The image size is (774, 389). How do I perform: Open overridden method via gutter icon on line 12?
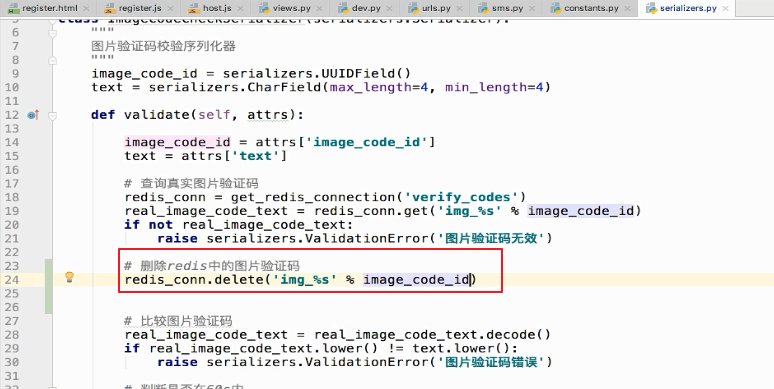(x=33, y=115)
